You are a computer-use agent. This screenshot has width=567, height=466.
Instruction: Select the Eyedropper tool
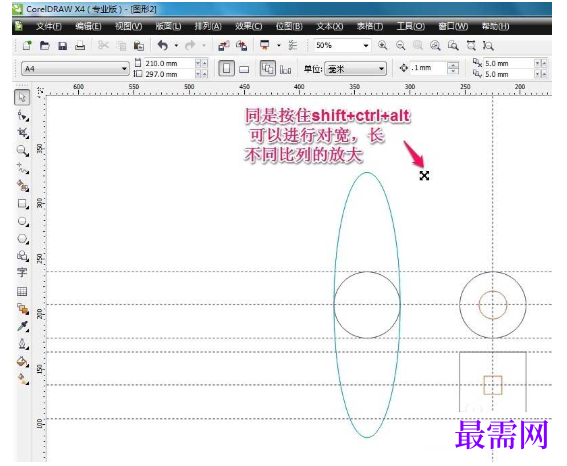point(23,326)
